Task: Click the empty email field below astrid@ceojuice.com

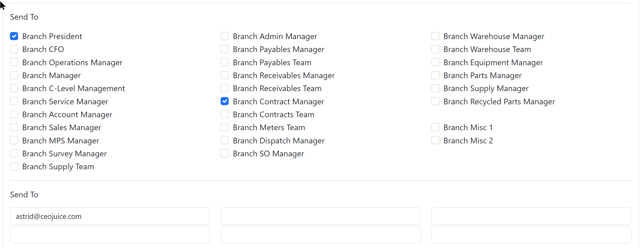Action: pos(110,235)
